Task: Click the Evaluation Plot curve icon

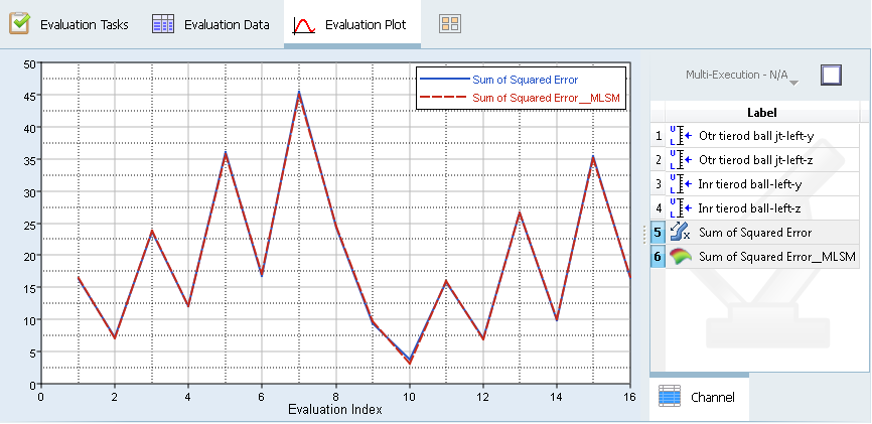Action: click(304, 25)
